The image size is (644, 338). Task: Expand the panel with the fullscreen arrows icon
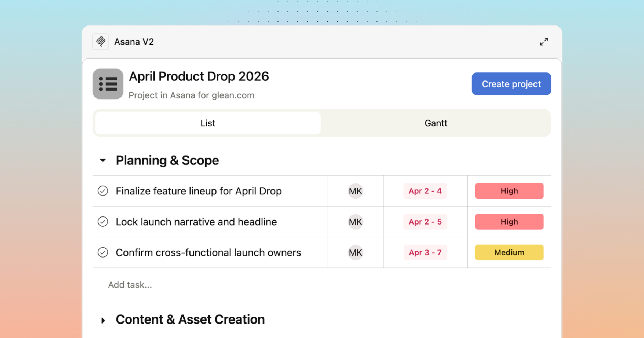point(544,42)
